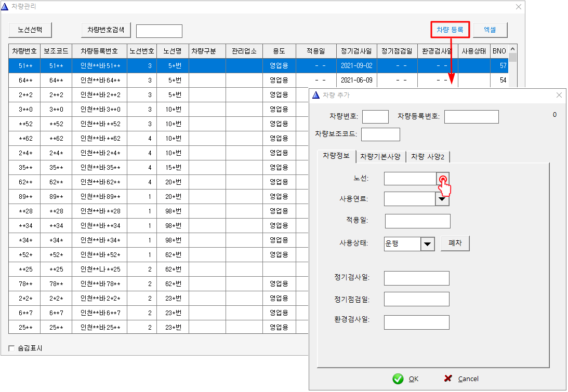This screenshot has height=392, width=568.
Task: Click the 차량관리 window title icon
Action: click(x=5, y=7)
